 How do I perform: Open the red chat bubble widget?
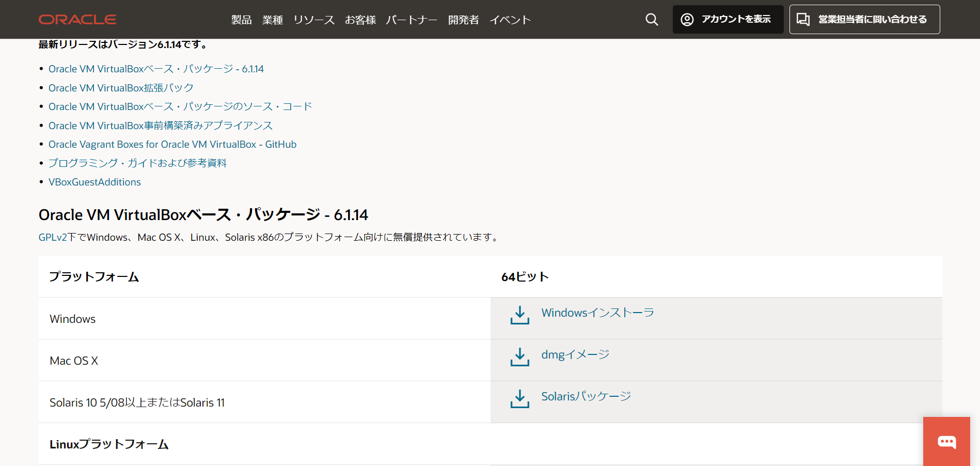tap(946, 442)
